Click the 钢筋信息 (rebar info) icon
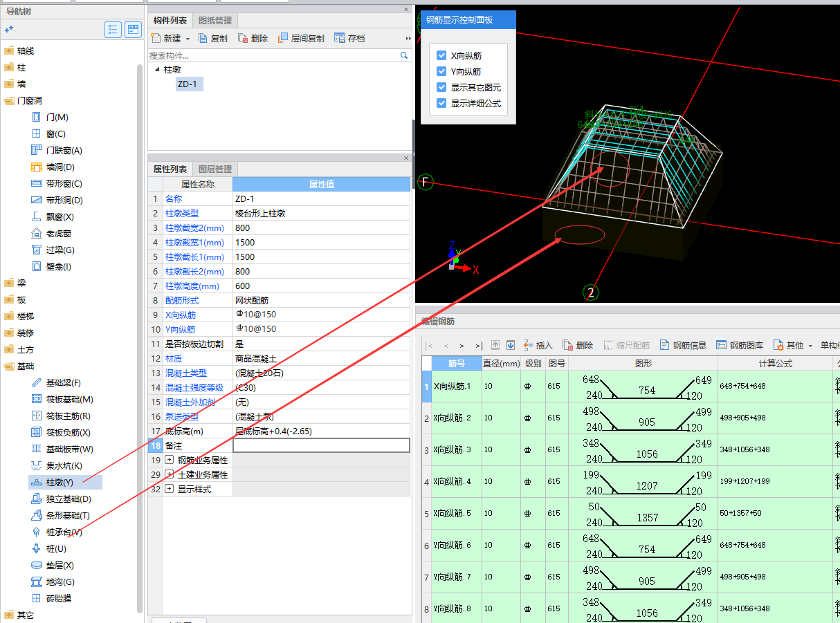 click(x=665, y=345)
